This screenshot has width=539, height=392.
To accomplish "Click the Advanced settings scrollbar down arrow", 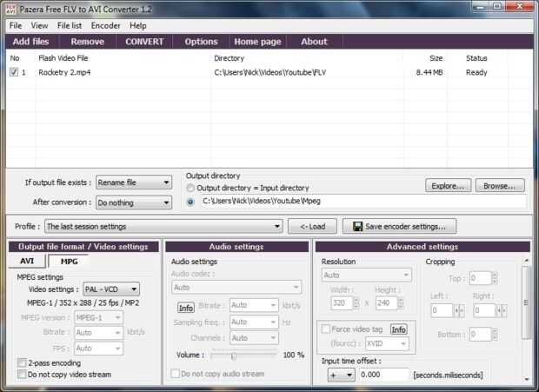I will (526, 379).
